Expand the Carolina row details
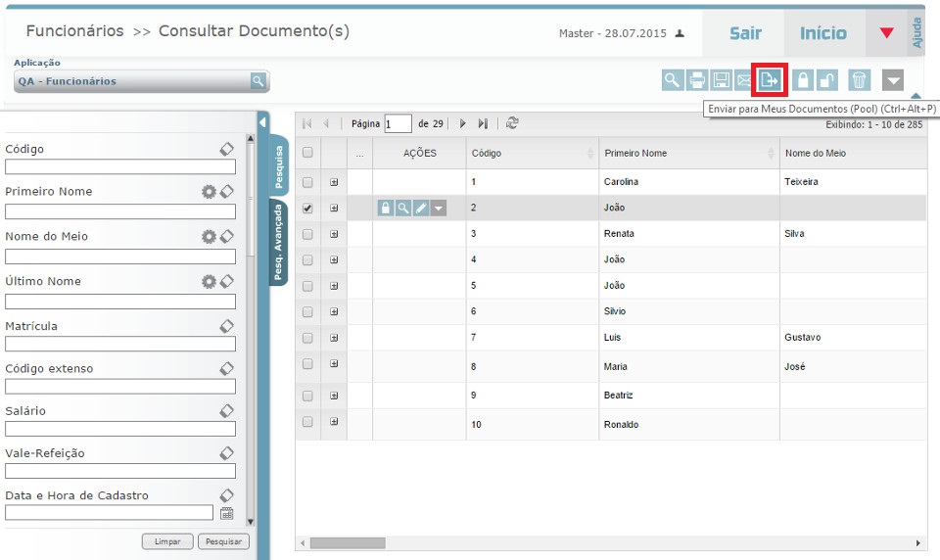 pyautogui.click(x=334, y=182)
